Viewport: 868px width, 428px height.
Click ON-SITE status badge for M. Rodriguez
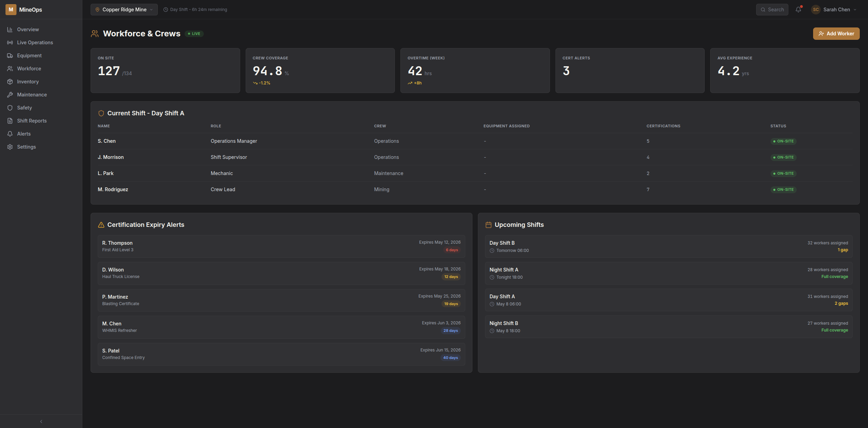click(783, 189)
